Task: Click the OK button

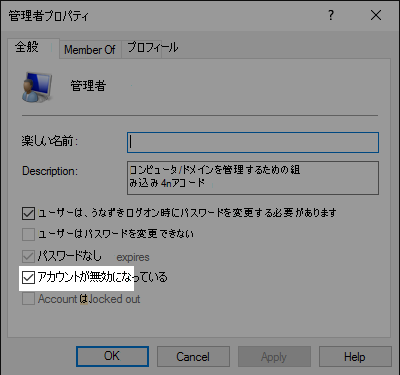Action: pos(112,356)
